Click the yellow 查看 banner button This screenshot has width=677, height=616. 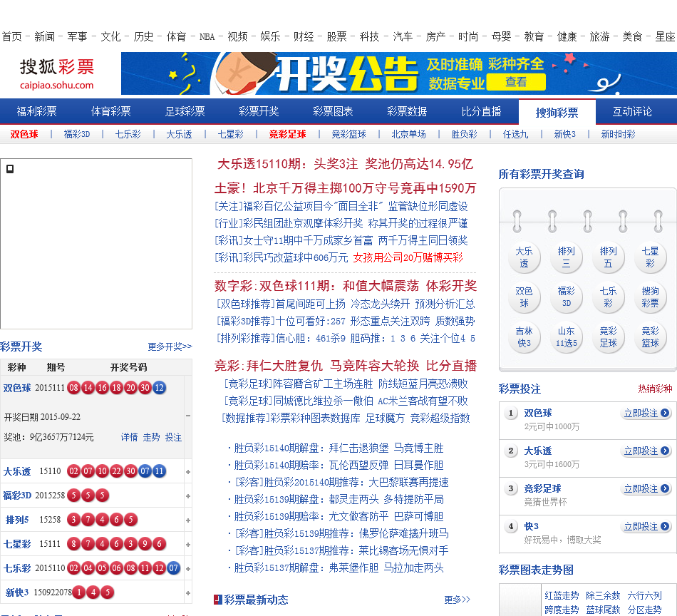point(516,82)
